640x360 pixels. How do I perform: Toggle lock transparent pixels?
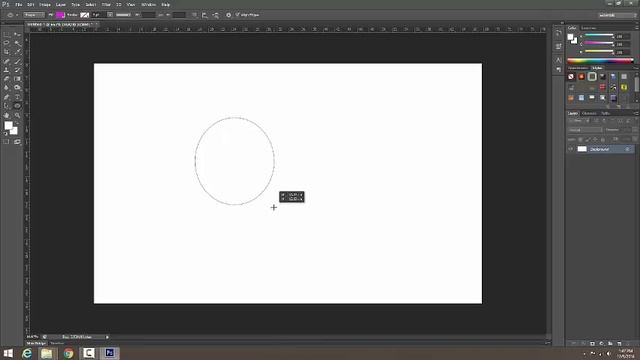point(580,139)
